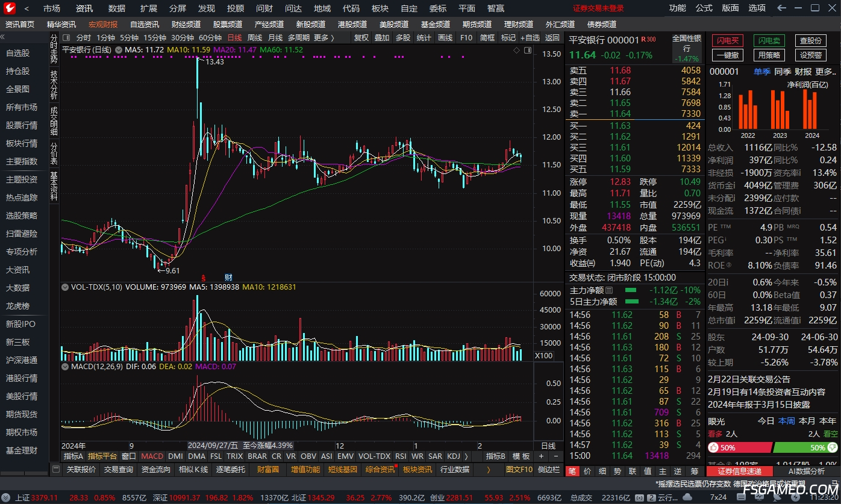Select the 60分钟 period
Screen dimensions: 841x504
[x=210, y=37]
